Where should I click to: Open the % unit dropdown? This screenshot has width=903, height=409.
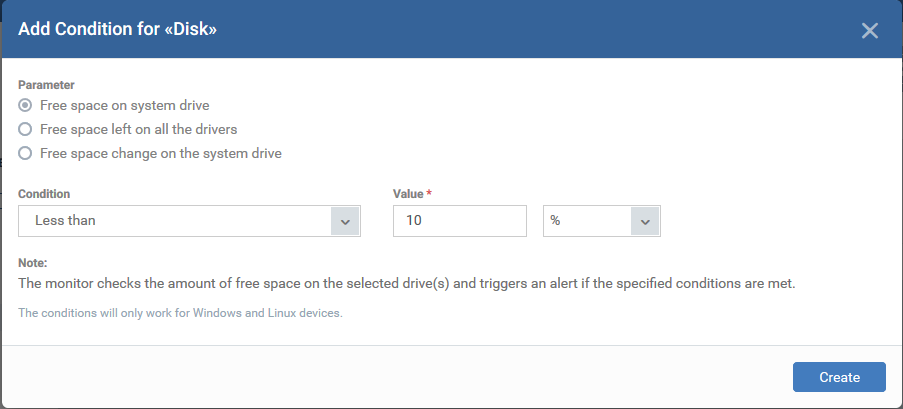(x=602, y=221)
